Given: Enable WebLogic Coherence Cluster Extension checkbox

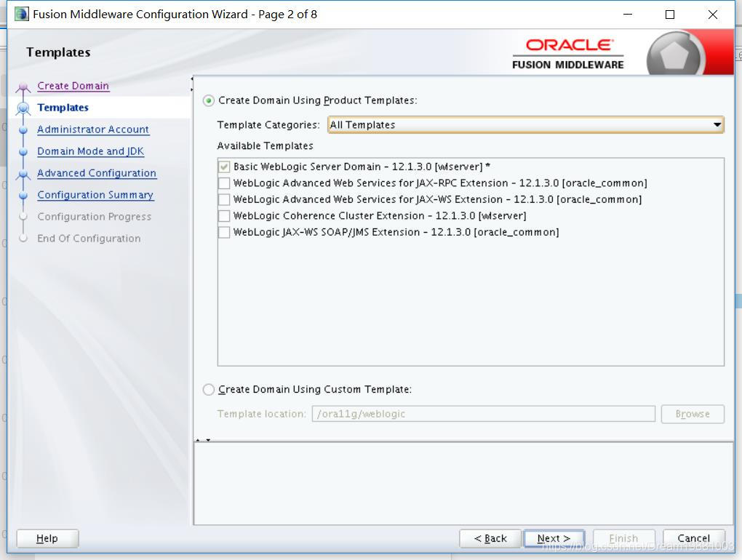Looking at the screenshot, I should tap(224, 216).
